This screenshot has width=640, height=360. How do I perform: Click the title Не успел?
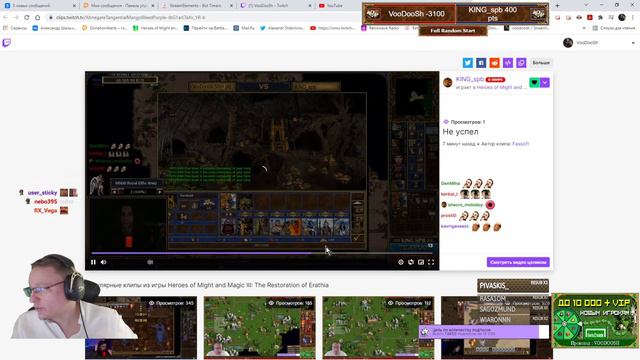pyautogui.click(x=460, y=132)
